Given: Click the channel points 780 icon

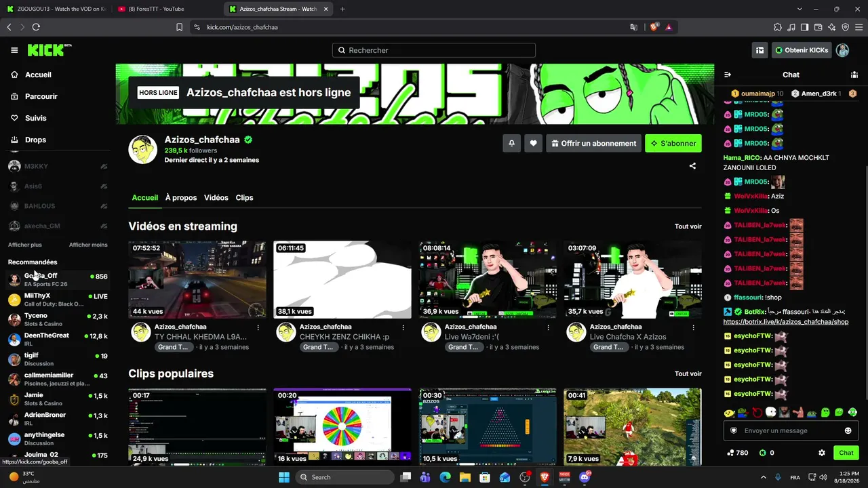Looking at the screenshot, I should [730, 453].
